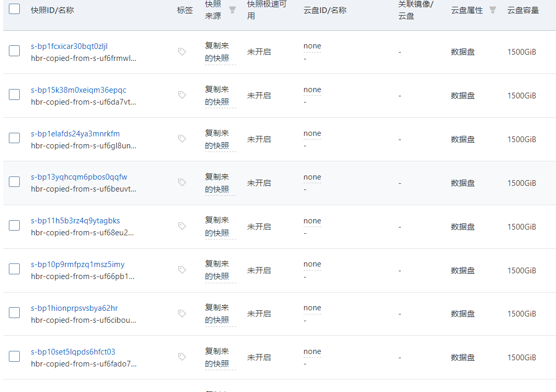Check the box for s-bp1hionprpsvsbya62hr
Screen dimensions: 556x392
click(14, 312)
